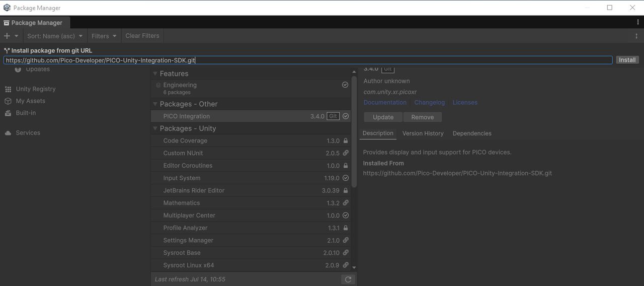Select the Custom NUnit package
The width and height of the screenshot is (644, 286).
251,153
